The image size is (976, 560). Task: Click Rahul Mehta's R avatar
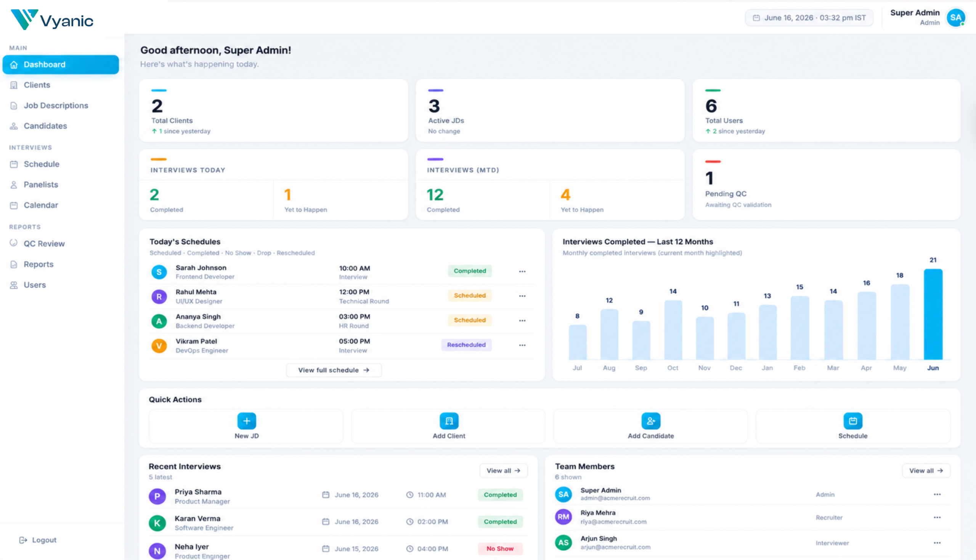[159, 297]
